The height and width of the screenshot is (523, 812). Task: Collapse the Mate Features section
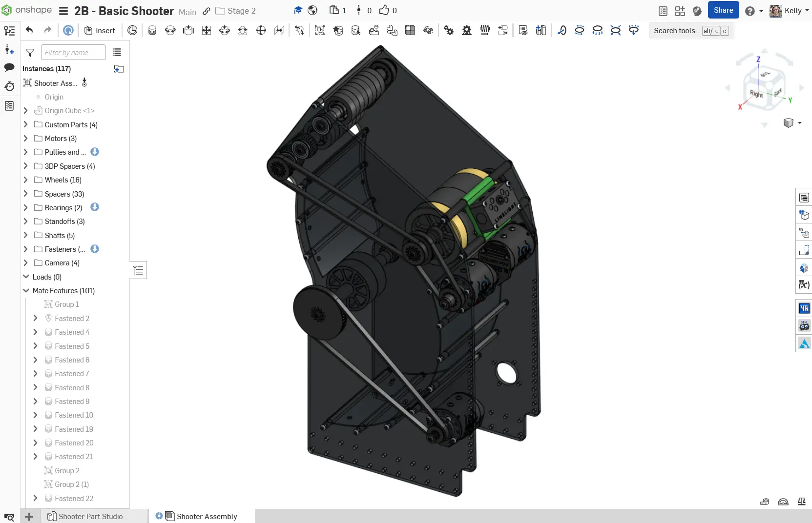pyautogui.click(x=26, y=291)
